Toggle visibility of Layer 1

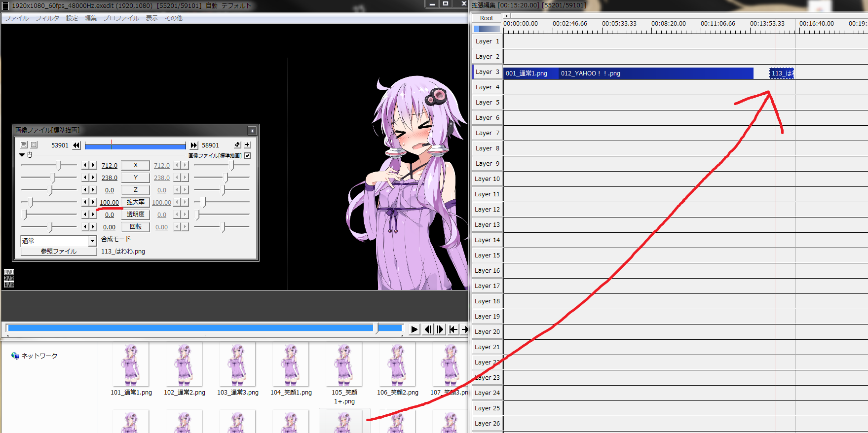coord(487,41)
